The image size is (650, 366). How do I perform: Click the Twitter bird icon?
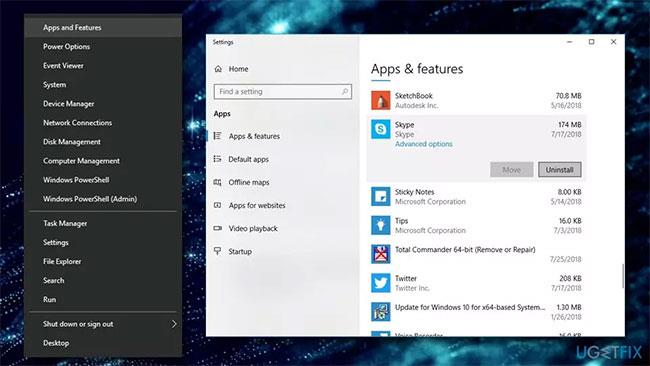pos(381,283)
